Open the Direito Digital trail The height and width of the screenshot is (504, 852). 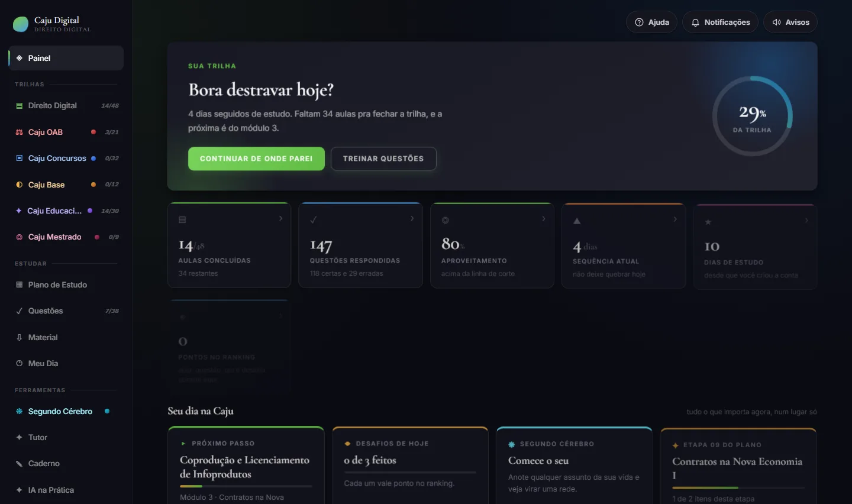point(66,106)
